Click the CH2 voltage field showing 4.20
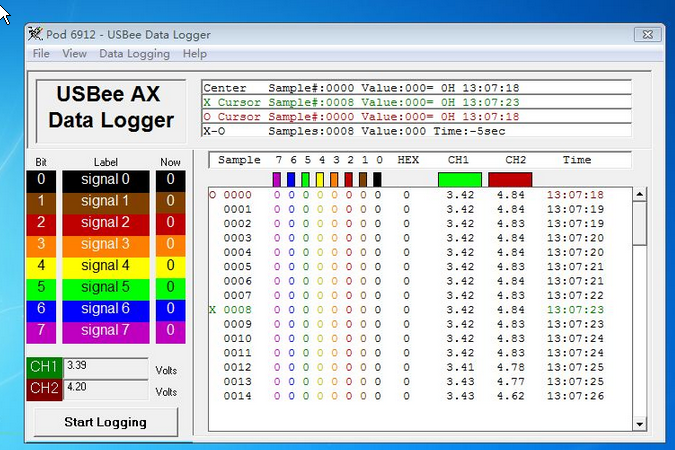The height and width of the screenshot is (450, 675). point(106,390)
